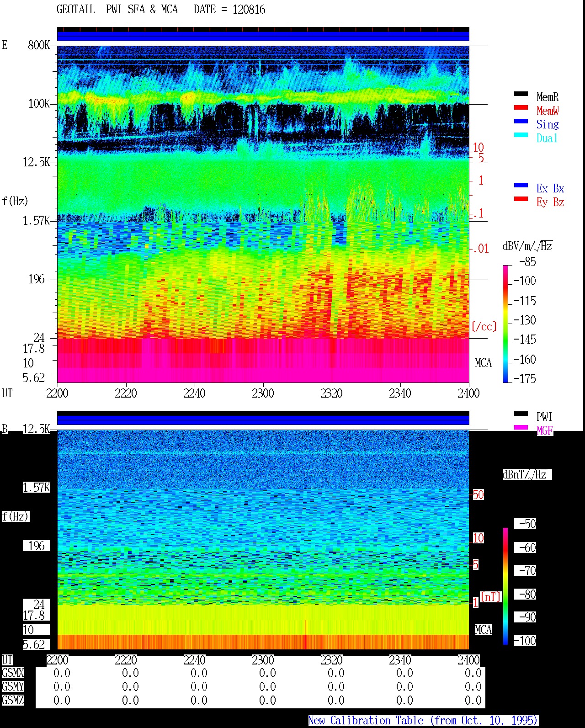Click the DATE = 120816 label
585x728 pixels.
tap(229, 10)
